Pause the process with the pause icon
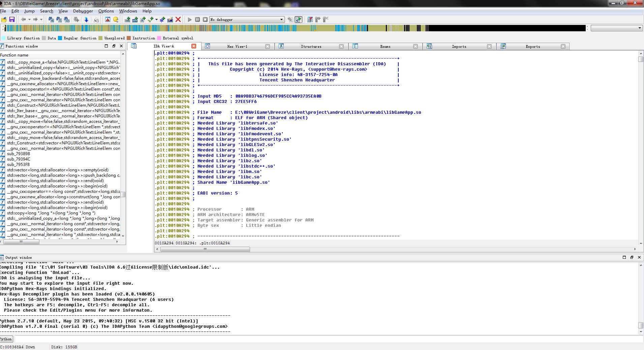Screen dimensions: 644x350 [x=197, y=20]
